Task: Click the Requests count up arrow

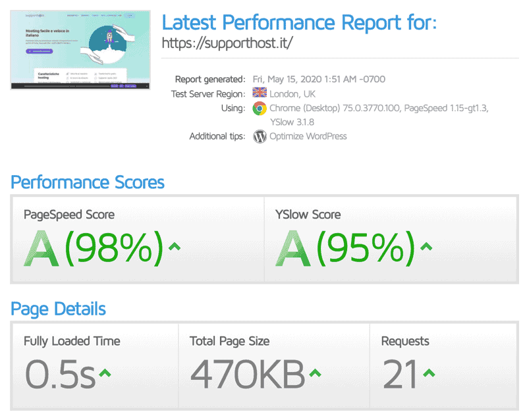Action: [430, 373]
